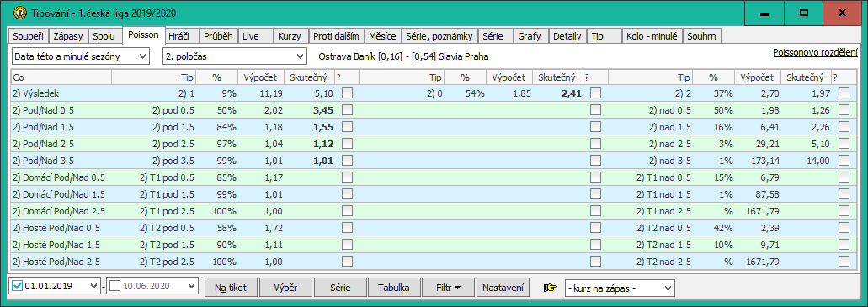Open the Poissonovo rozdělení link
Screen dimensions: 868x307
point(815,52)
